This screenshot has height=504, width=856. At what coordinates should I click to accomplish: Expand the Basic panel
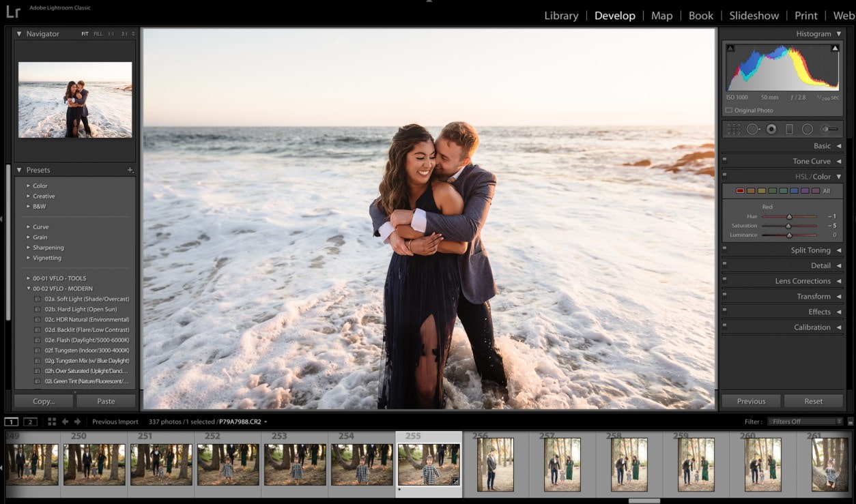(822, 146)
